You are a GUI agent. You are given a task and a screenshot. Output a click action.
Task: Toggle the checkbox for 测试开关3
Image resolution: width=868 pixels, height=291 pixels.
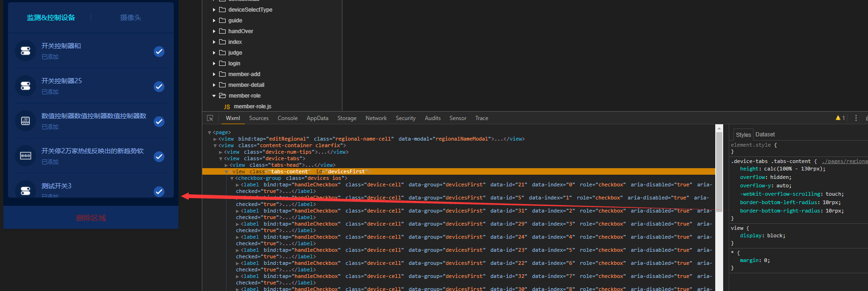click(159, 191)
